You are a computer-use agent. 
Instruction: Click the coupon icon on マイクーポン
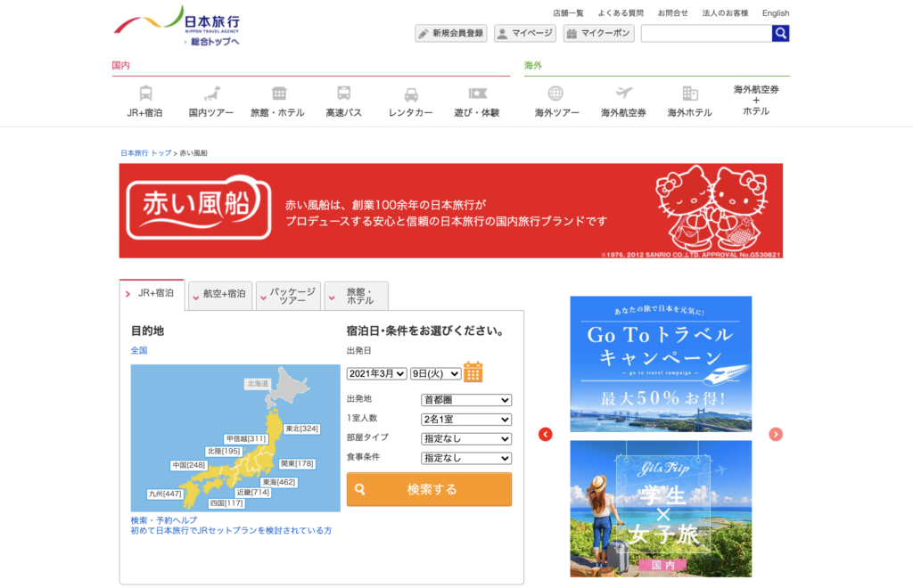point(572,34)
